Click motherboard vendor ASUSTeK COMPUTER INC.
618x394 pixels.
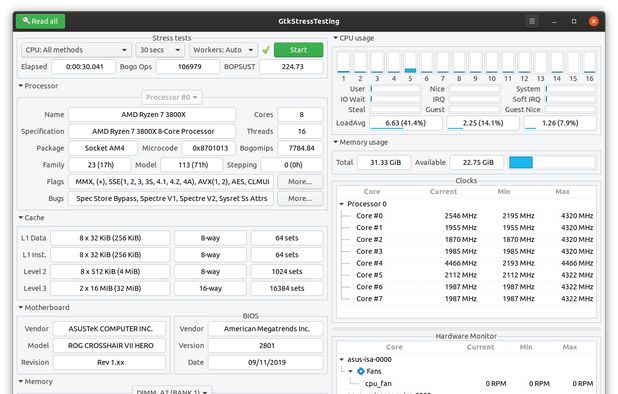coord(110,329)
